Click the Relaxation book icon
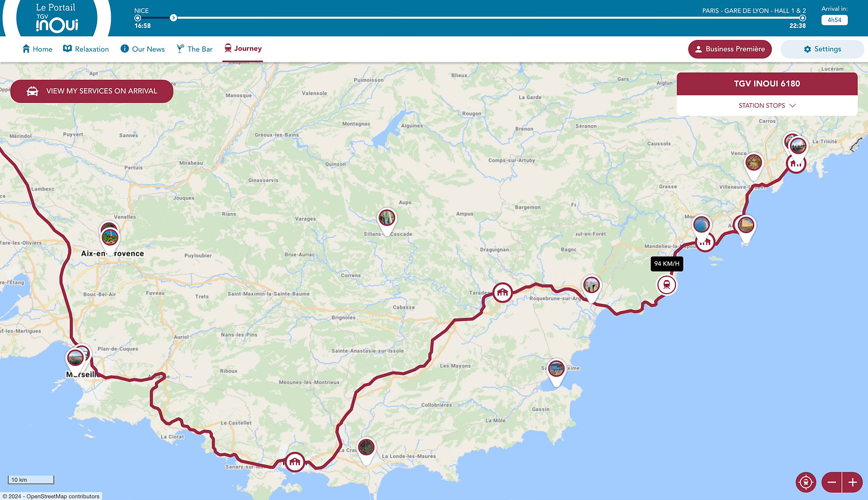This screenshot has height=500, width=868. pos(67,48)
